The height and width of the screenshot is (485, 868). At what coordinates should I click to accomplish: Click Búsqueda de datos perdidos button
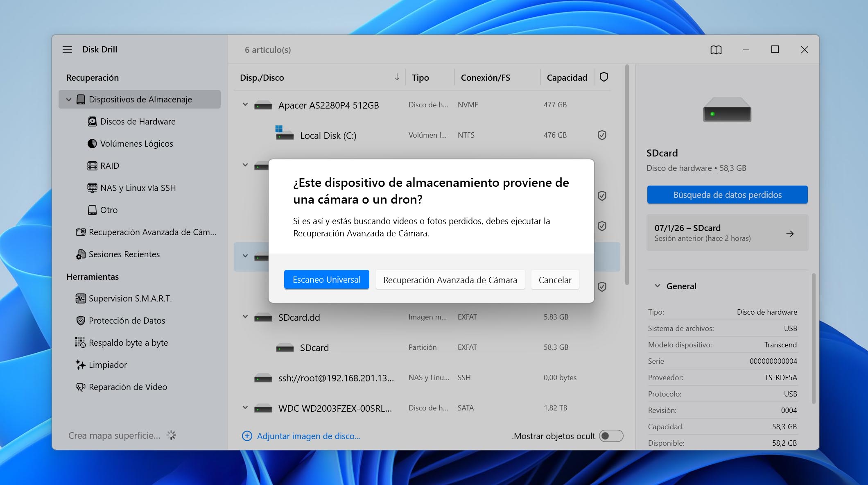click(x=728, y=195)
